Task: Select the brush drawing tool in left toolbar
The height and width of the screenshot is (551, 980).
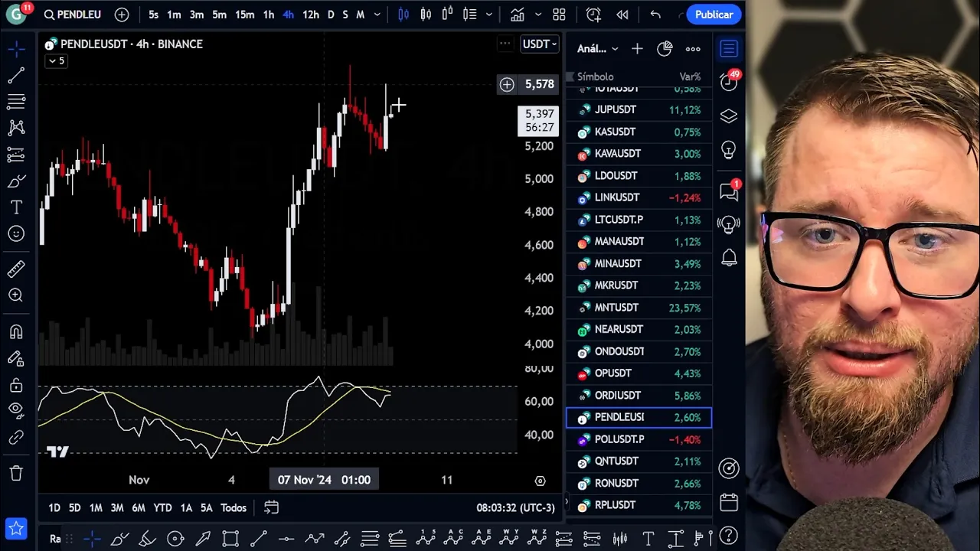Action: pyautogui.click(x=16, y=181)
